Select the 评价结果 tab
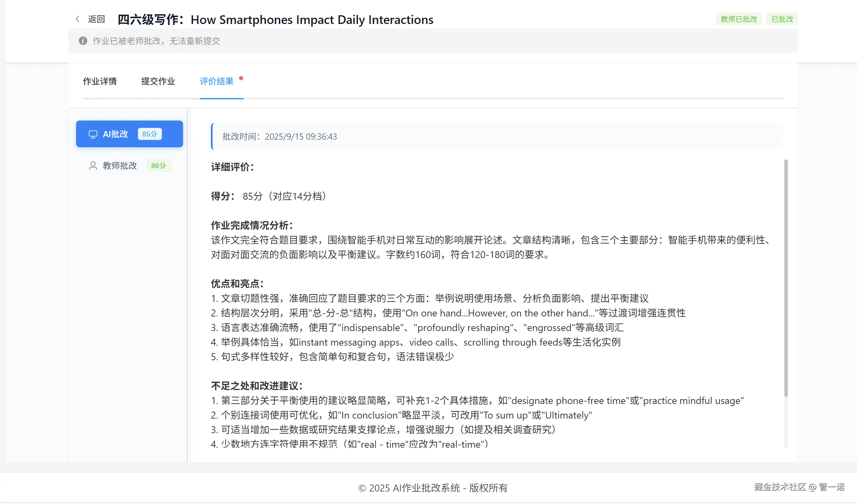This screenshot has width=857, height=504. (x=216, y=81)
